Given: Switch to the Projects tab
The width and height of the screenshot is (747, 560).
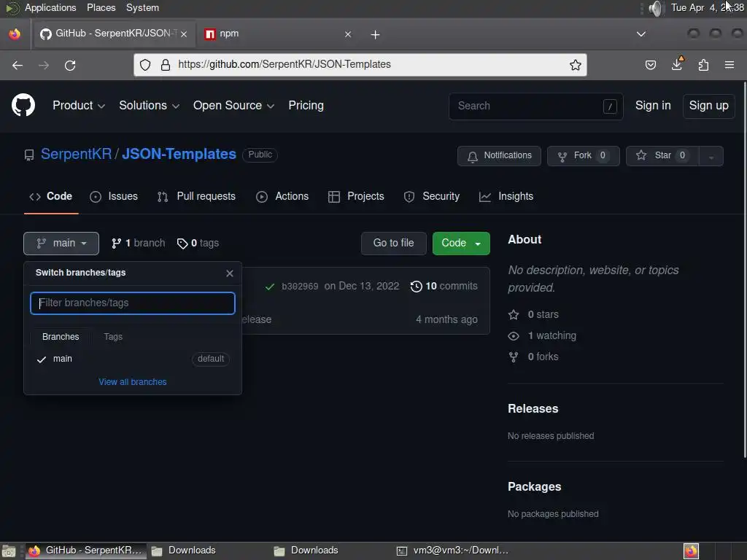Looking at the screenshot, I should tap(356, 196).
